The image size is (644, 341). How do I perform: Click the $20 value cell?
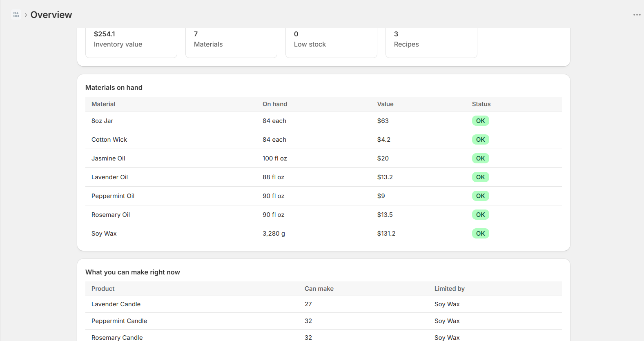point(383,158)
